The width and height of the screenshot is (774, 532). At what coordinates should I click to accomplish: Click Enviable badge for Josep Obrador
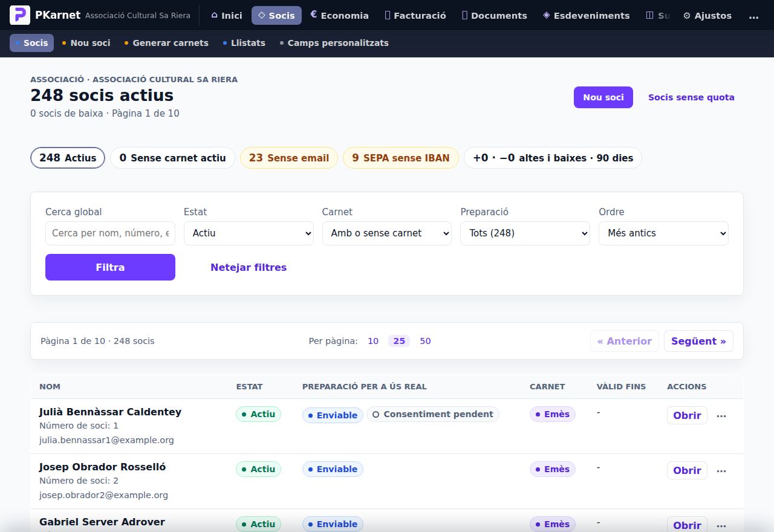[x=333, y=469]
